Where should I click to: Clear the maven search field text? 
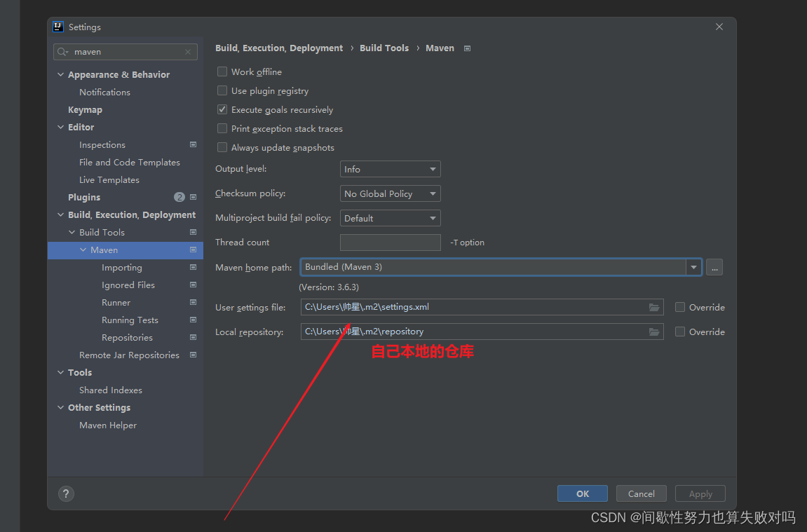pos(188,52)
